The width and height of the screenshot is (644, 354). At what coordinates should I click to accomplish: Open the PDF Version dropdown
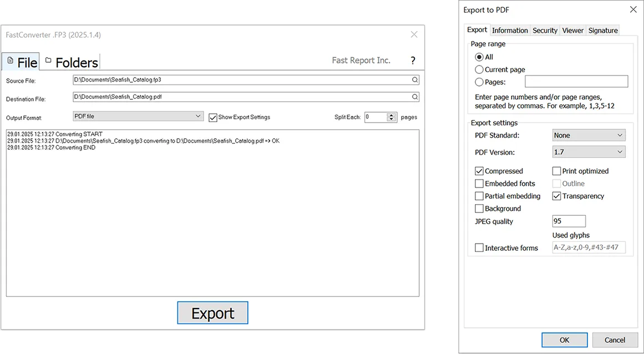coord(589,152)
